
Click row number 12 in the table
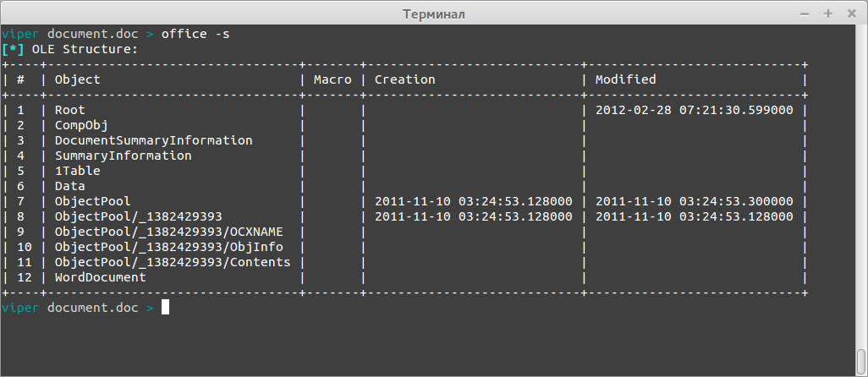click(x=25, y=277)
